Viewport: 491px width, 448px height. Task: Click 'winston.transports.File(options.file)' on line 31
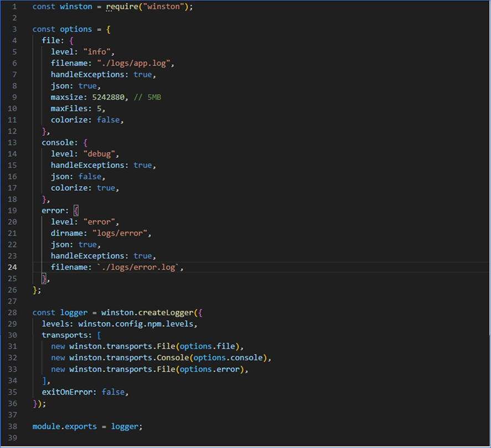tap(154, 347)
